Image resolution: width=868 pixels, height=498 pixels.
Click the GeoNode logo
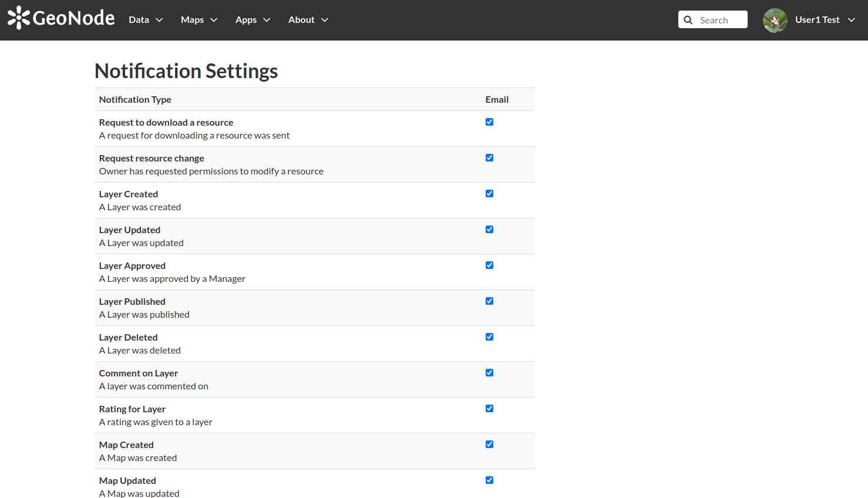pyautogui.click(x=61, y=18)
